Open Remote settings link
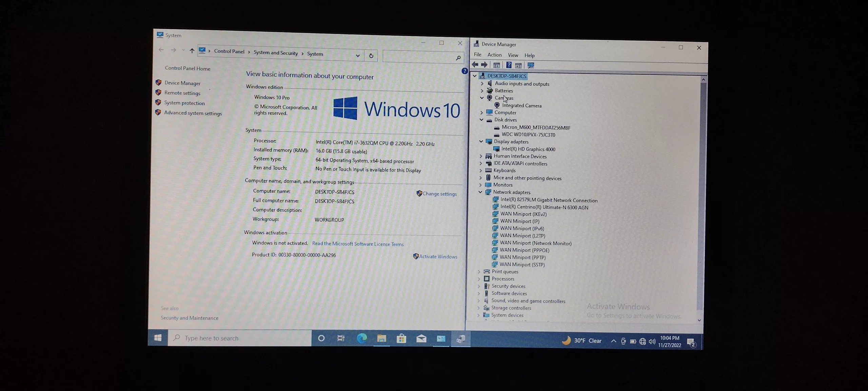 (x=182, y=93)
